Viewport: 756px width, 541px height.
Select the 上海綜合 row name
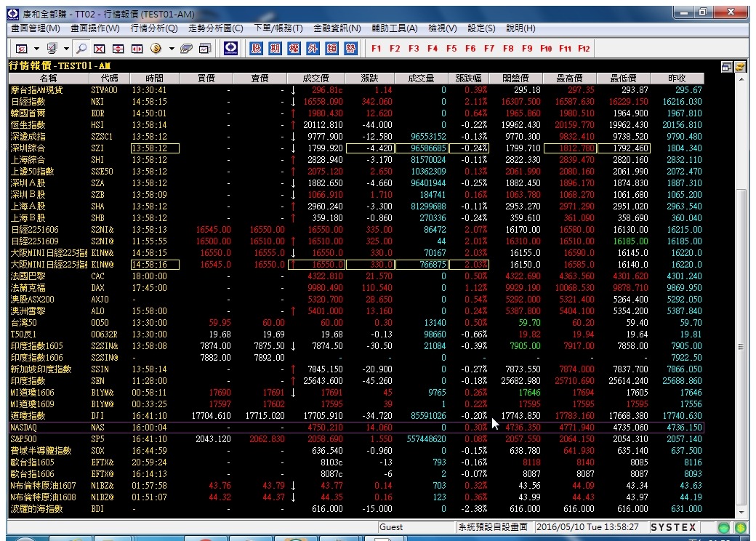click(x=28, y=159)
